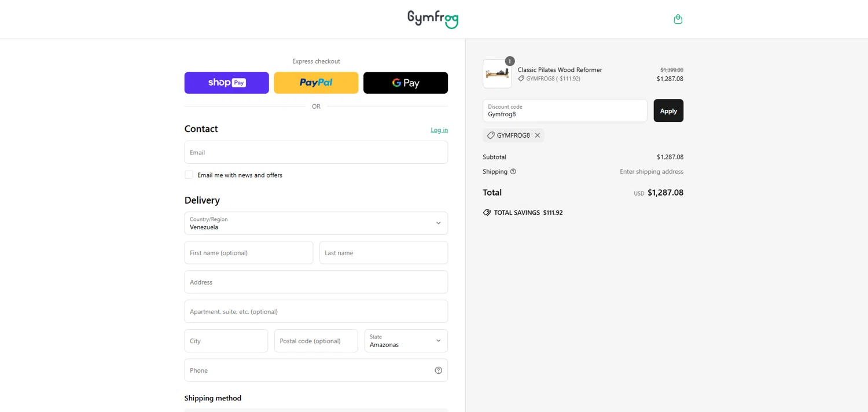The width and height of the screenshot is (868, 412).
Task: Focus the Phone field
Action: tap(316, 370)
